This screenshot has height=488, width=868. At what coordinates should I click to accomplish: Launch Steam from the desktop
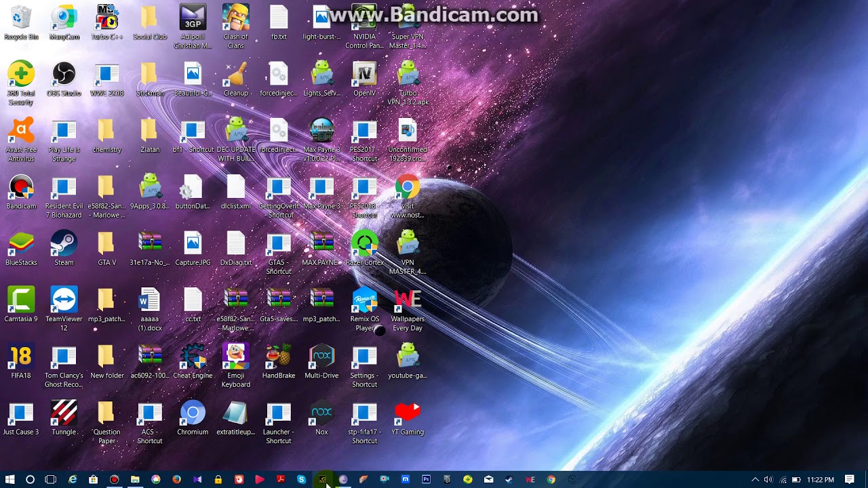[x=64, y=249]
